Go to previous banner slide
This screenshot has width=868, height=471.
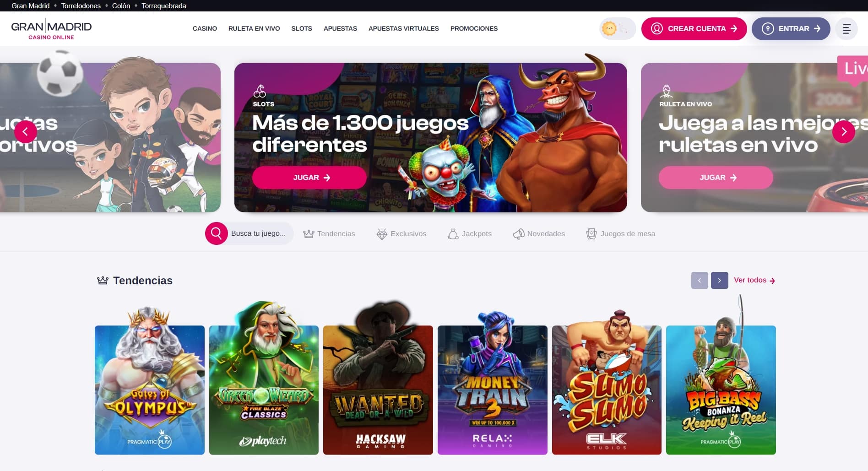pyautogui.click(x=26, y=132)
